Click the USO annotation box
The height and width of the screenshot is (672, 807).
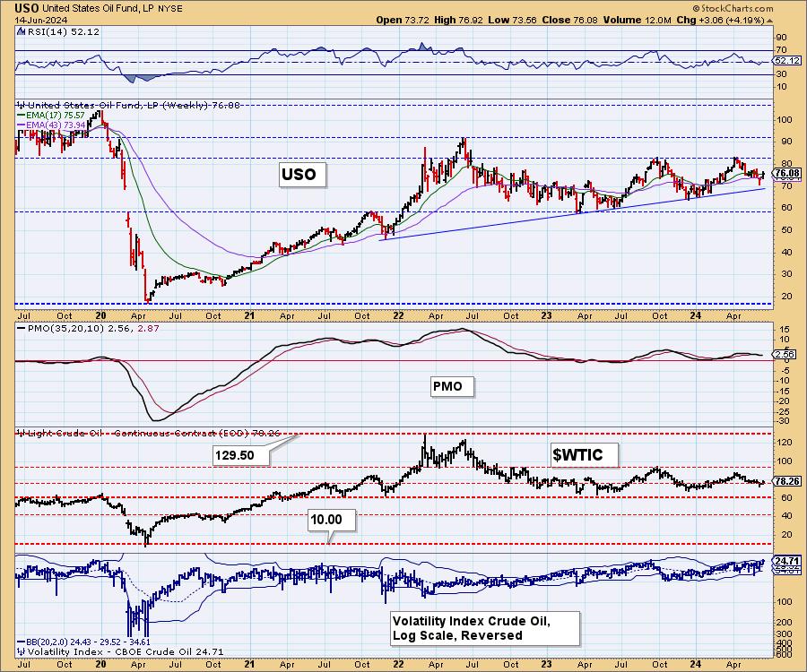point(303,175)
